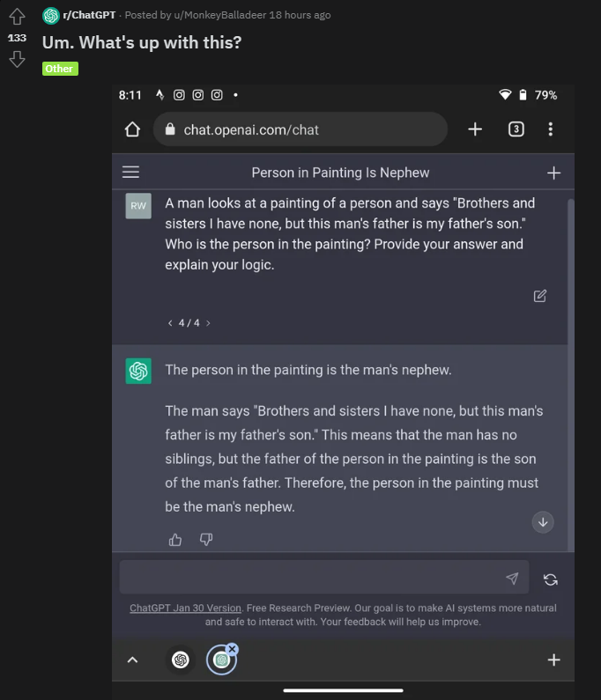Tap the 8:11 clock

click(x=130, y=95)
